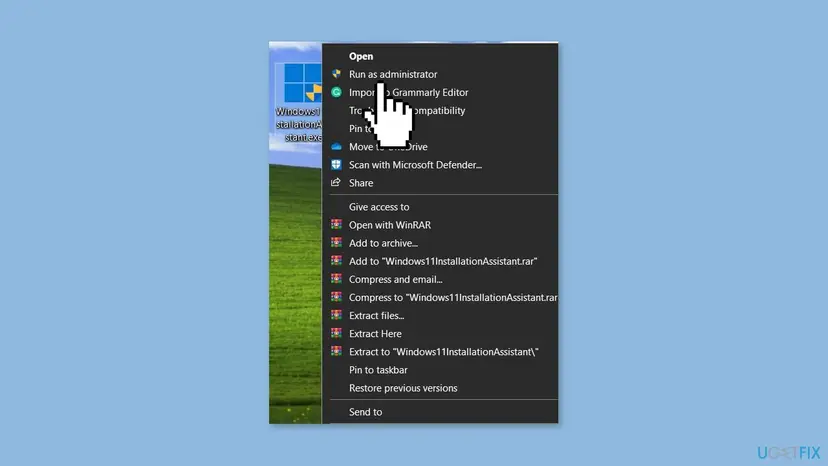828x466 pixels.
Task: Click WinRAR icon beside Compress and email
Action: pyautogui.click(x=336, y=278)
